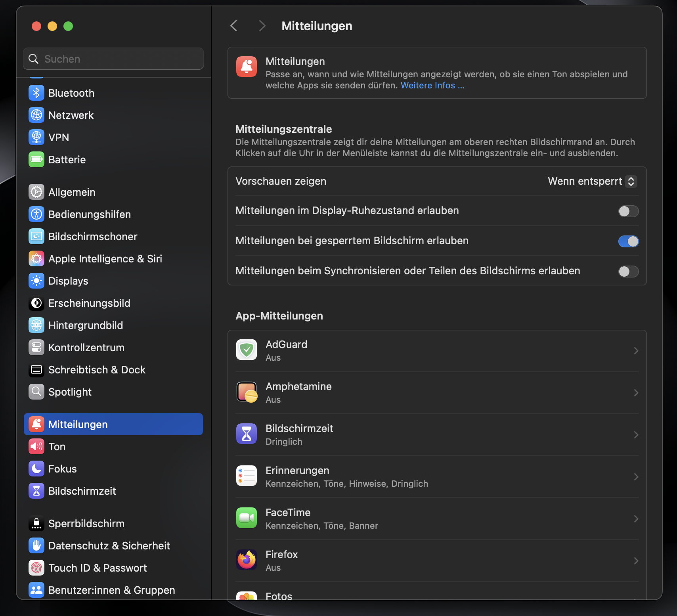This screenshot has width=677, height=616.
Task: Click the Weitere Infos link
Action: (x=432, y=85)
